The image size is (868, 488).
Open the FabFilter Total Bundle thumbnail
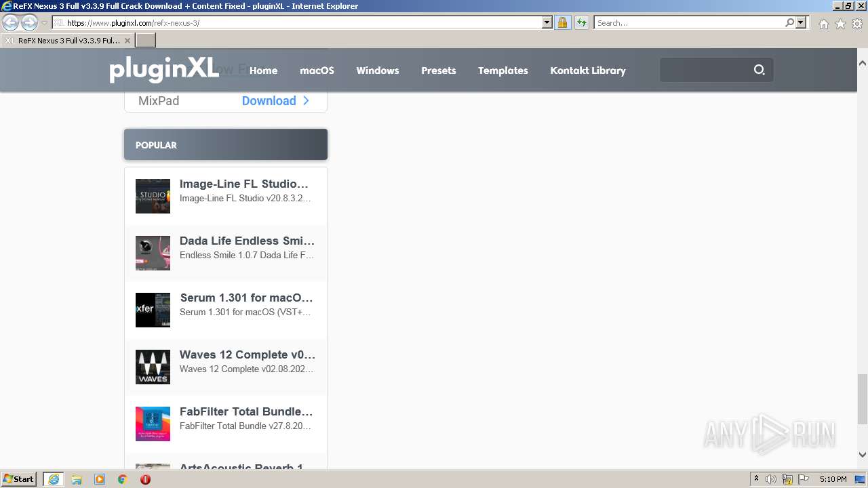[x=153, y=424]
